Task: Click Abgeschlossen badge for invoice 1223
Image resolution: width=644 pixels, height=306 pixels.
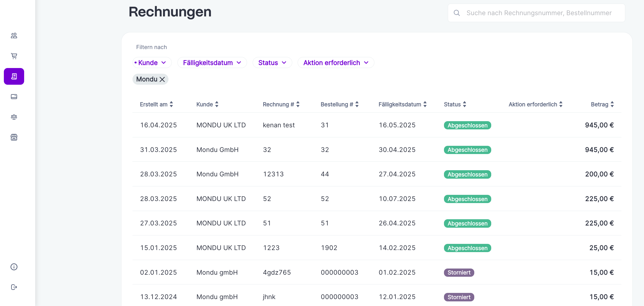Action: click(x=467, y=248)
